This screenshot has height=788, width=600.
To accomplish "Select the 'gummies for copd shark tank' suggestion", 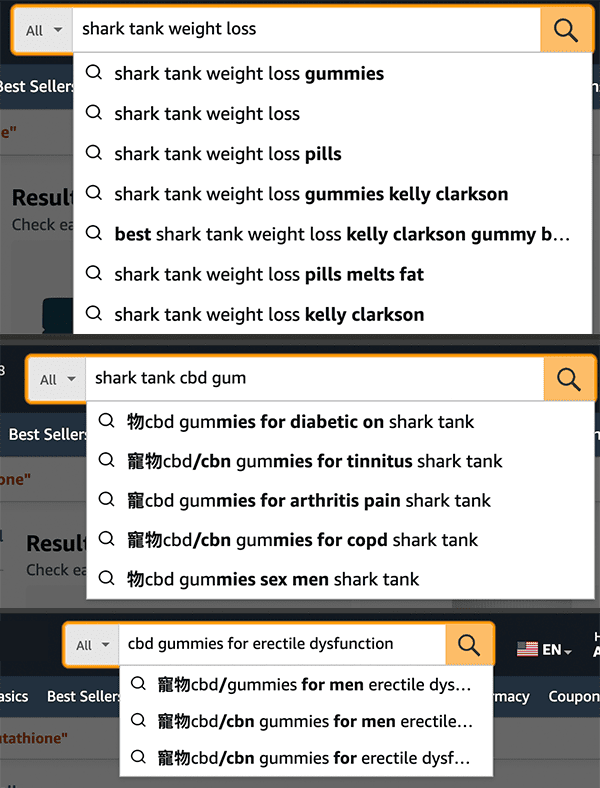I will tap(302, 539).
